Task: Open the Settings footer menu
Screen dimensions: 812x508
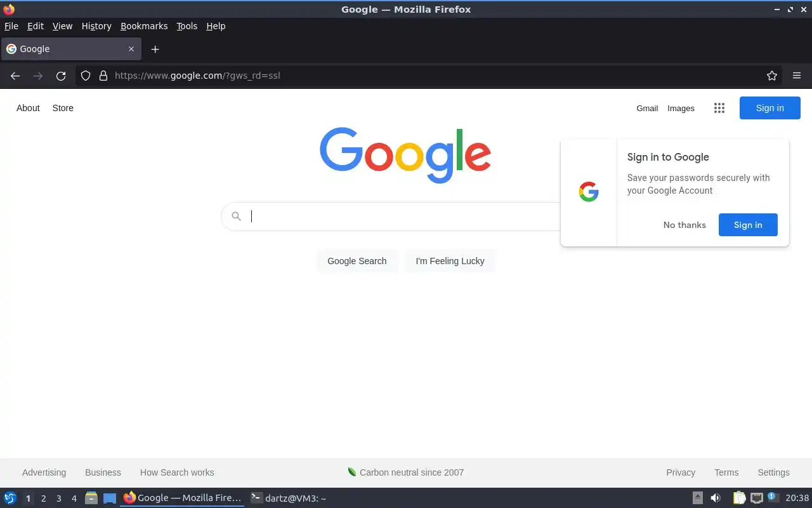Action: coord(773,472)
